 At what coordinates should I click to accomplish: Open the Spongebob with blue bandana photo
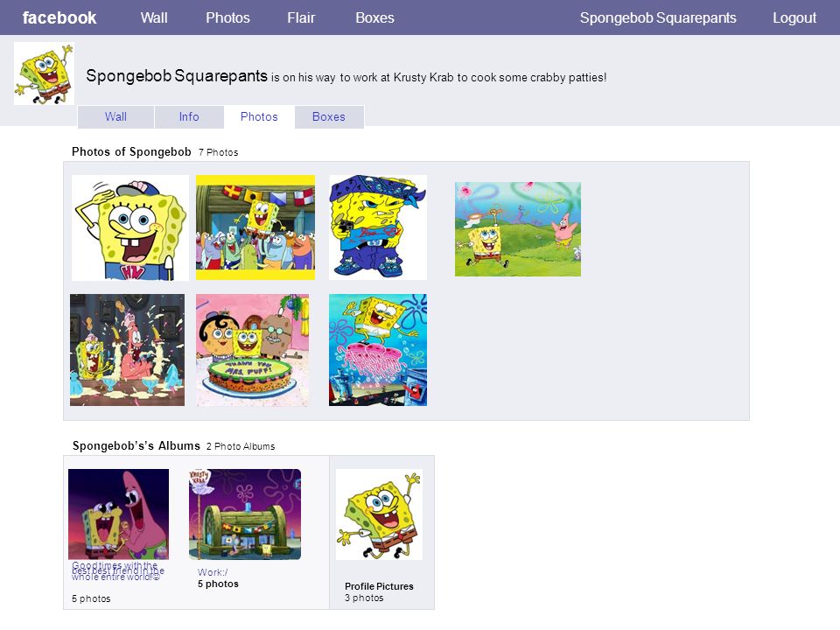click(378, 227)
